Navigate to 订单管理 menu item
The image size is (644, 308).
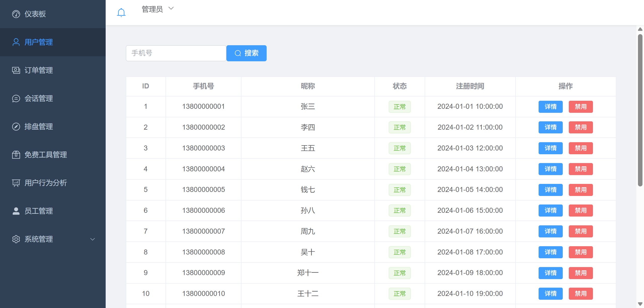[x=38, y=70]
